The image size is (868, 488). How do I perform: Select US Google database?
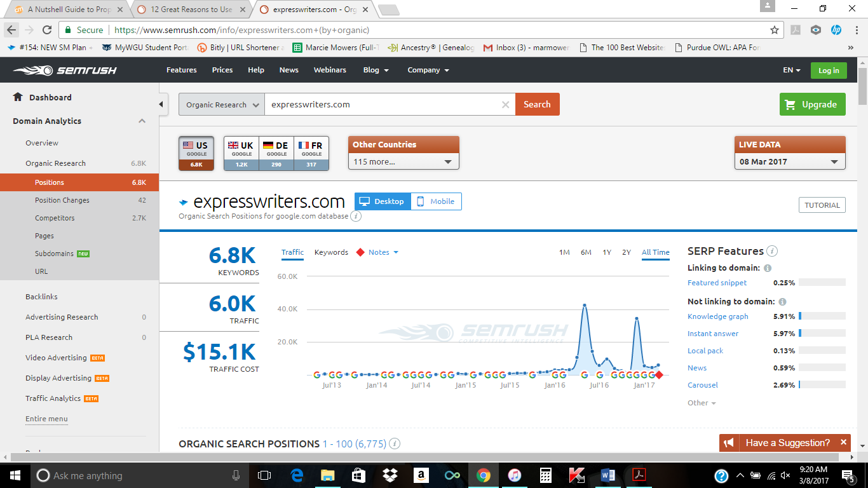coord(196,153)
